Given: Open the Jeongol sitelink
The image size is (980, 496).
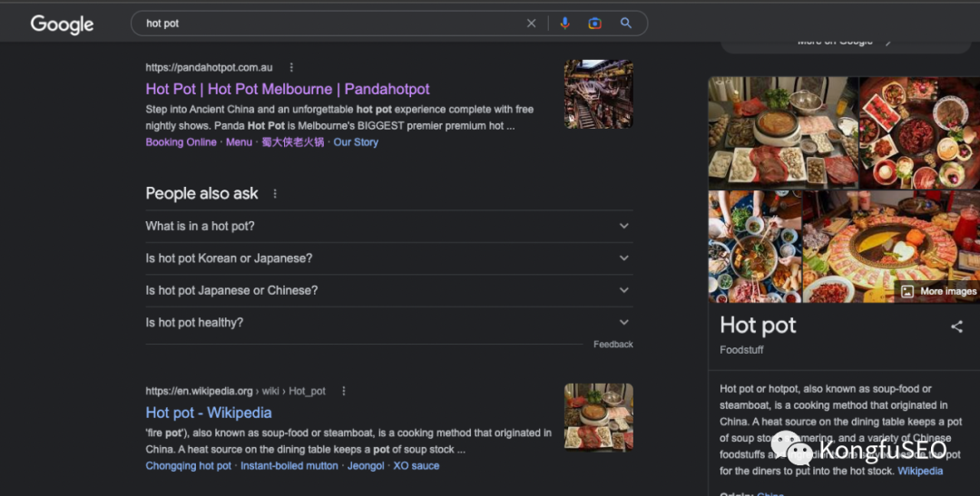Looking at the screenshot, I should (x=366, y=465).
